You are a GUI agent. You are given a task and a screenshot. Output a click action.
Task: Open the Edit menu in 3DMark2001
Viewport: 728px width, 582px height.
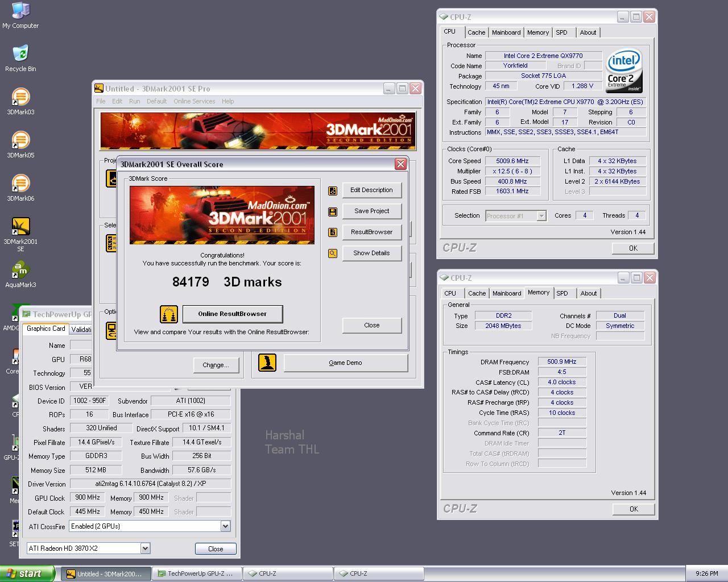pos(117,101)
